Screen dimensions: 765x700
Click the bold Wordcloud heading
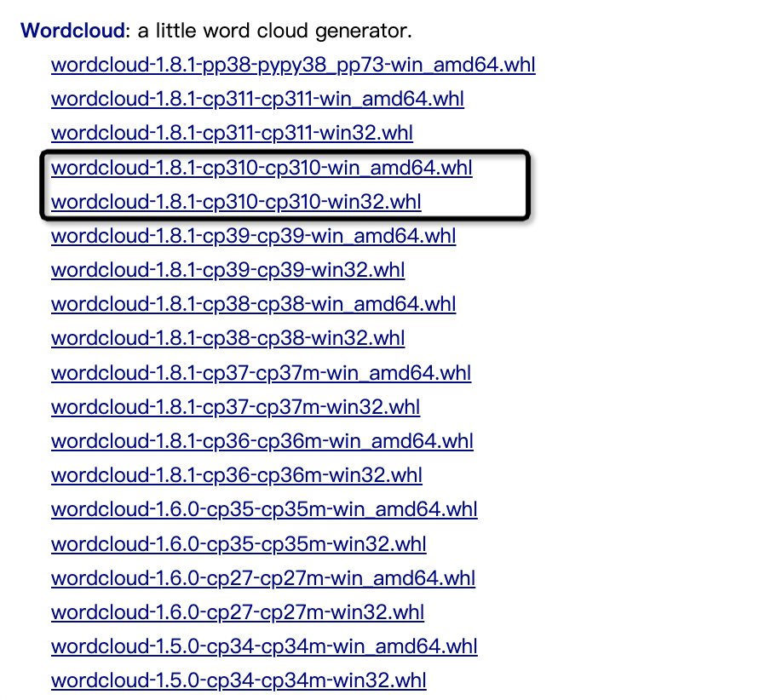click(73, 31)
